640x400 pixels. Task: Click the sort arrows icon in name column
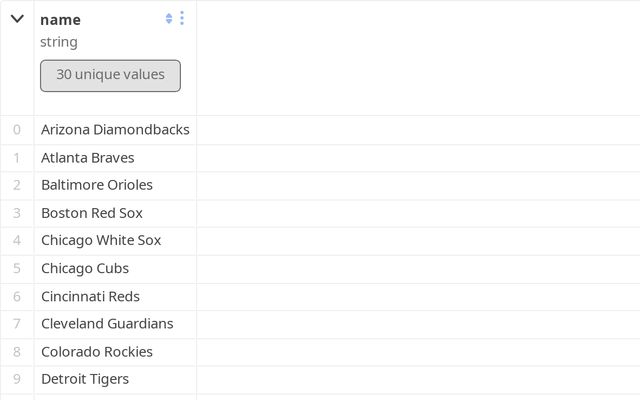(x=169, y=18)
